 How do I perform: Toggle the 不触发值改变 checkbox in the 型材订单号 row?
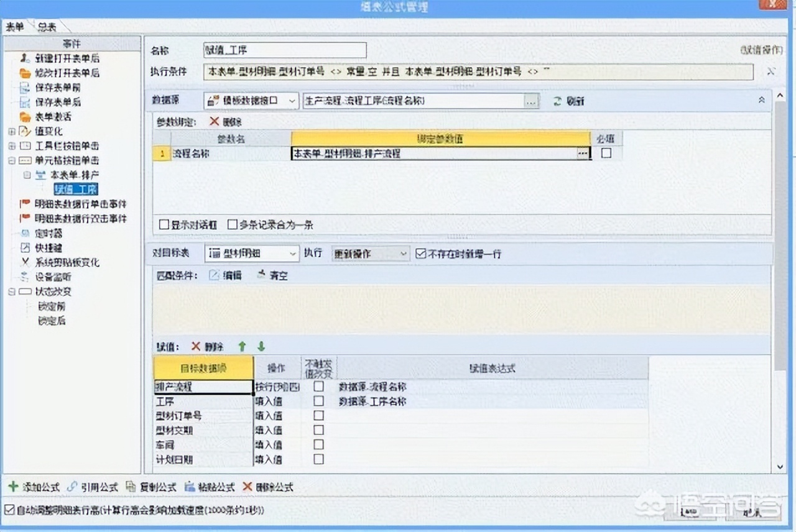pos(318,415)
